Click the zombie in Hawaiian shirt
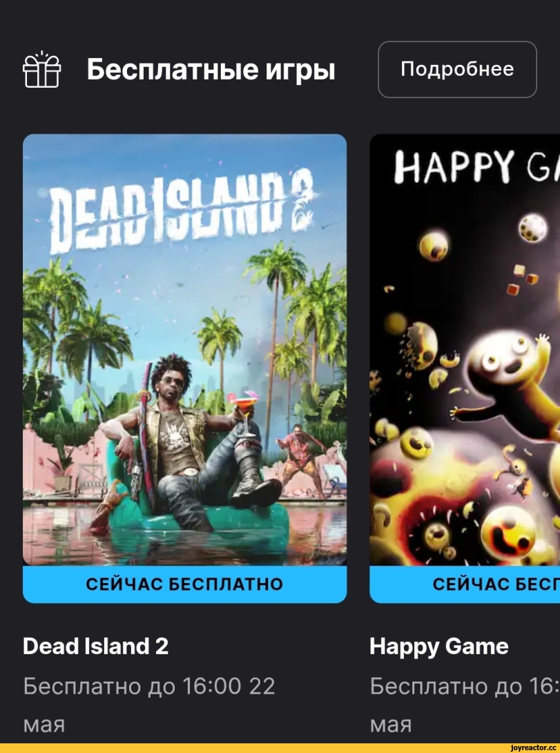The image size is (560, 753). click(302, 456)
